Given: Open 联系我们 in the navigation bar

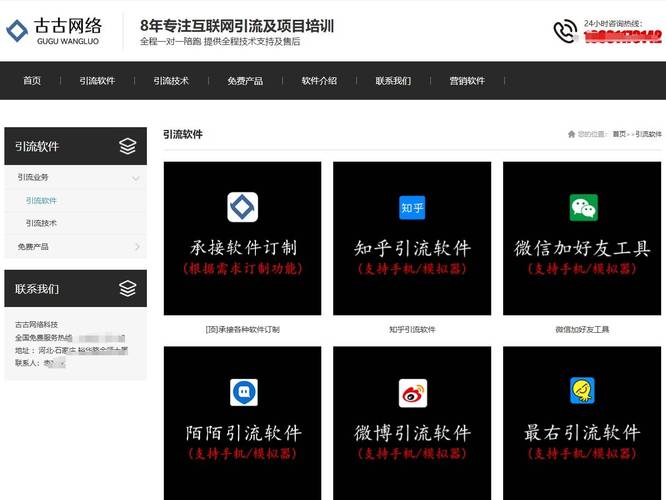Looking at the screenshot, I should click(393, 81).
